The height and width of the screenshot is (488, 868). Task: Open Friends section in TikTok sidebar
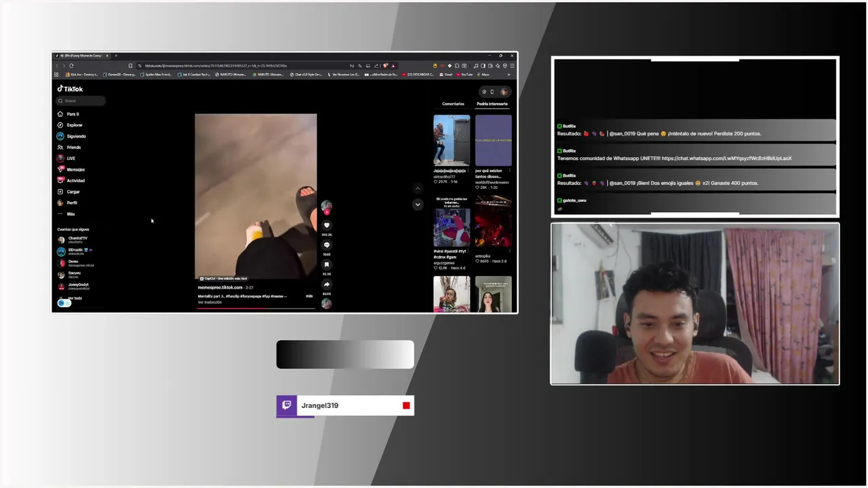pyautogui.click(x=69, y=147)
